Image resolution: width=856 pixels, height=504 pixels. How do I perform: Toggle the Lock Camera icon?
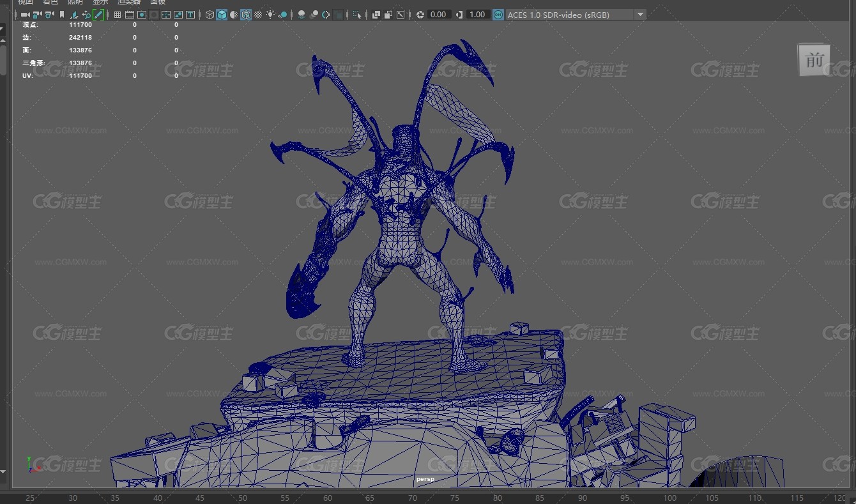pos(37,15)
